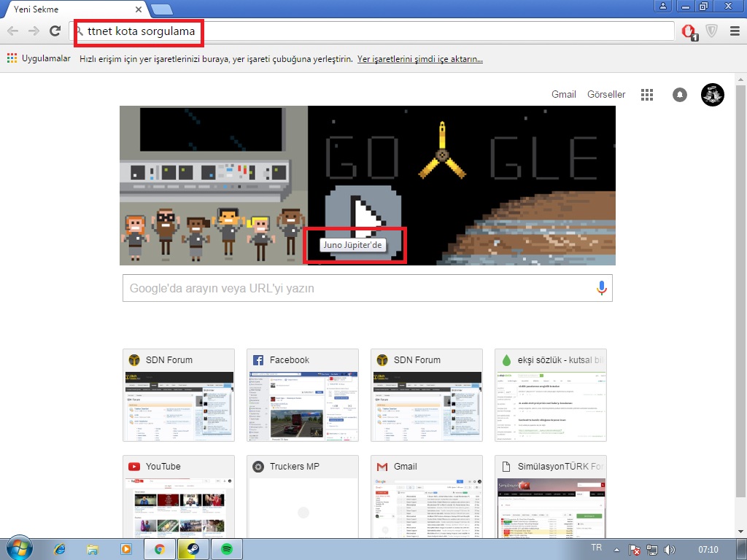Open Steam from taskbar
Image resolution: width=747 pixels, height=560 pixels.
point(193,550)
